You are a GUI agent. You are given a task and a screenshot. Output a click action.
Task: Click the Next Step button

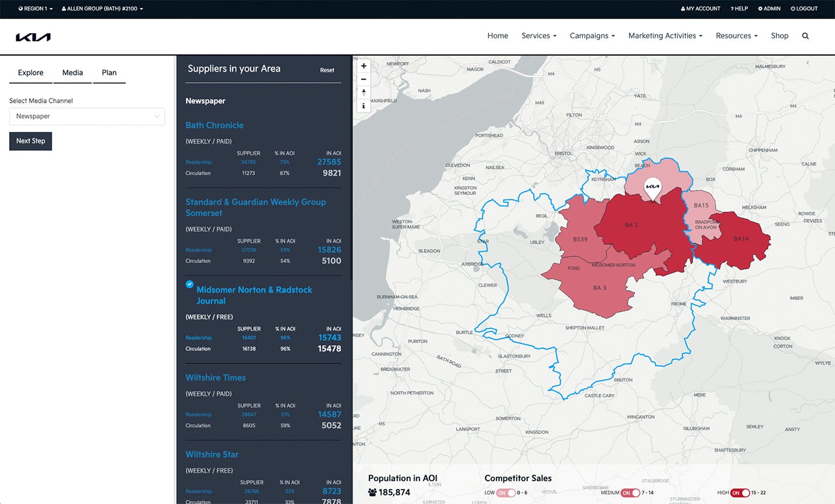(31, 141)
